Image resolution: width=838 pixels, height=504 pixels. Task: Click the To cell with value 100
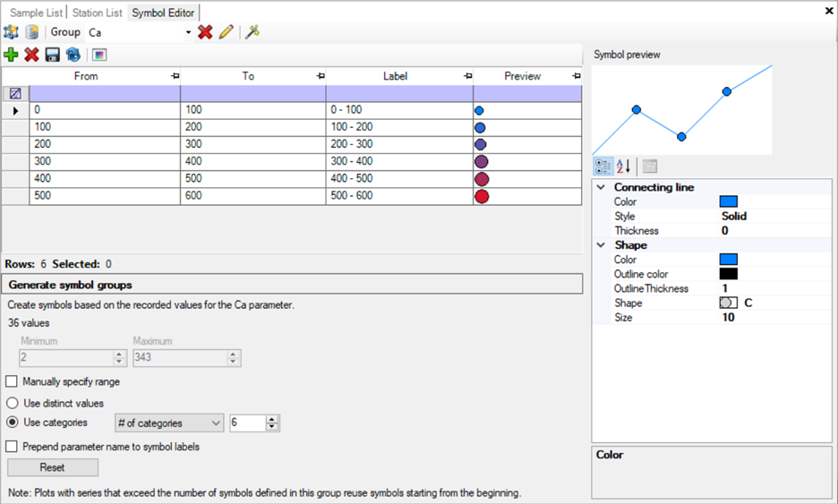click(252, 110)
